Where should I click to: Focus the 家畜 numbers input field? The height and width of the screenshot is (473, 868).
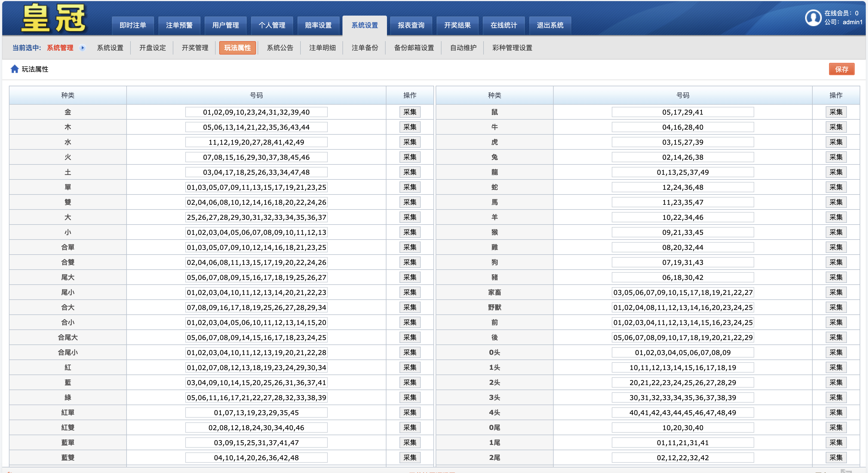683,292
